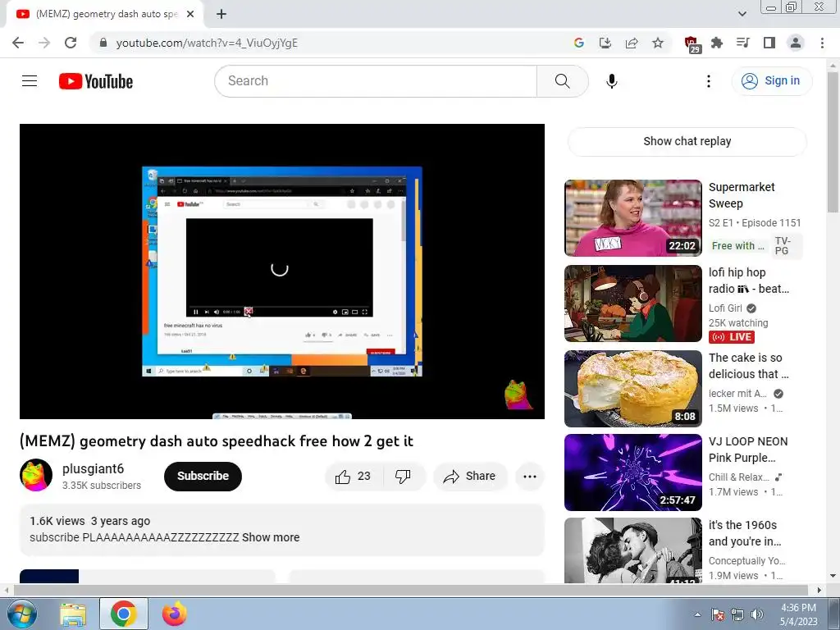840x630 pixels.
Task: Open the 1960s video thumbnail
Action: pos(632,550)
